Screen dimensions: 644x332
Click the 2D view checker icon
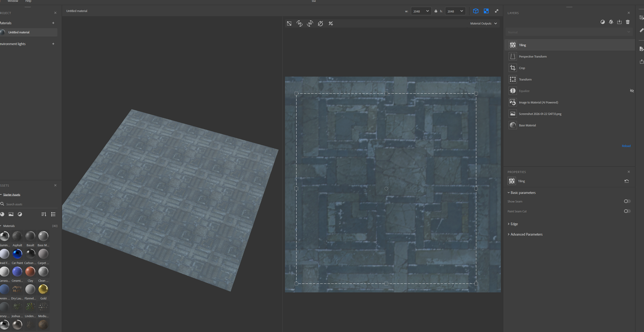486,11
